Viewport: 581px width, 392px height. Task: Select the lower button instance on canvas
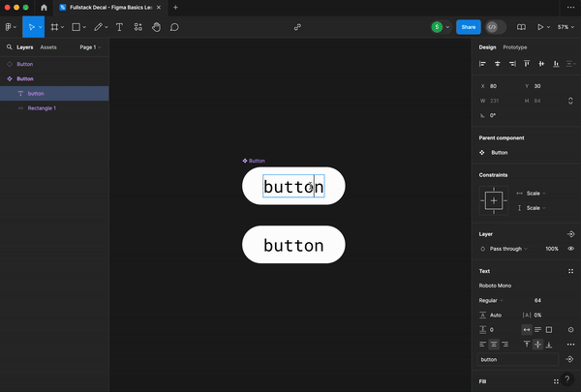293,245
